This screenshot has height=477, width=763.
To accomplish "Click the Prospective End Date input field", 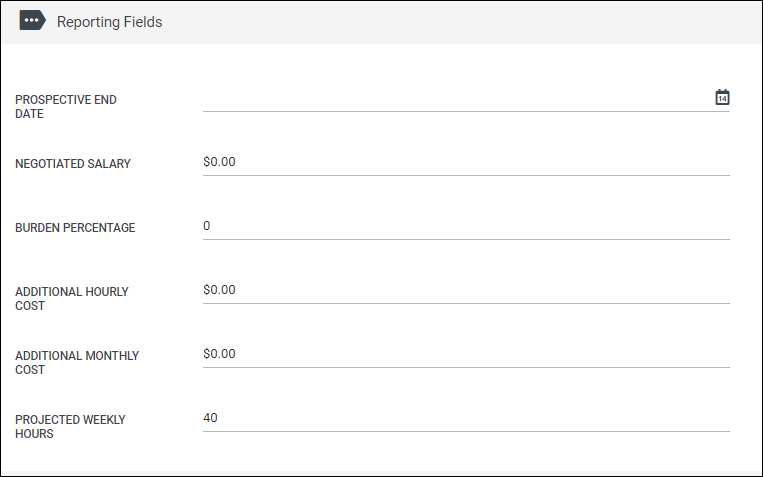I will 457,98.
